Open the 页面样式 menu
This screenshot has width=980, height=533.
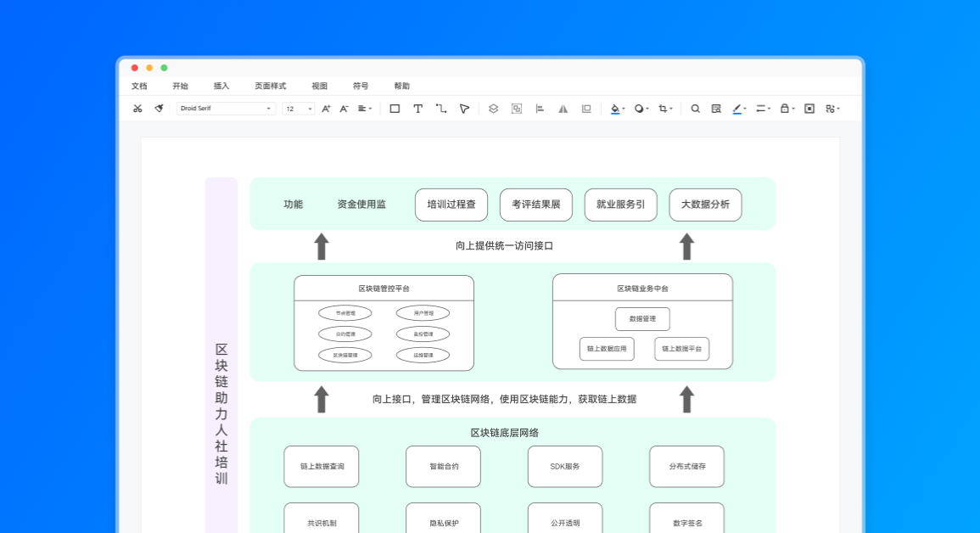click(270, 87)
